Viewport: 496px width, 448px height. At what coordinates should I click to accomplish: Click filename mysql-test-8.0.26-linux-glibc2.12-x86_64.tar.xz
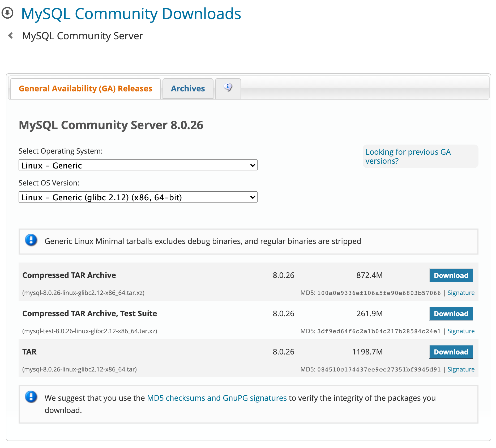[90, 331]
